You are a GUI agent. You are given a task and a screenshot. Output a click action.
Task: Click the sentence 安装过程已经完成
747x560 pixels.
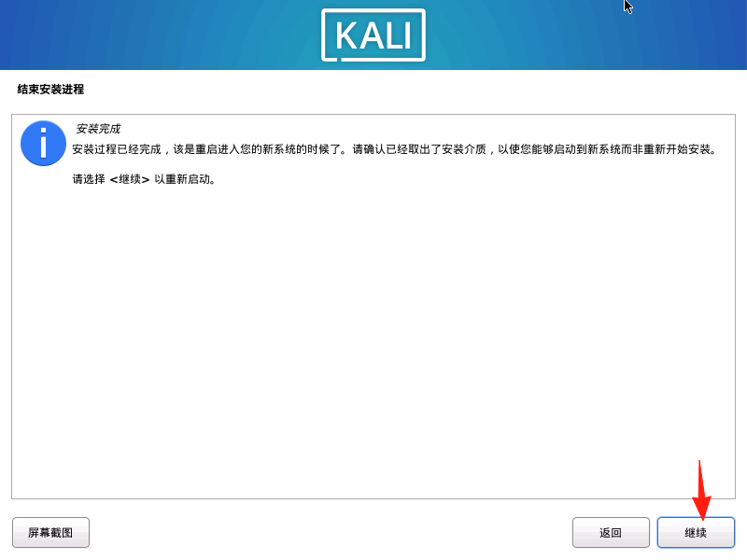click(x=117, y=149)
